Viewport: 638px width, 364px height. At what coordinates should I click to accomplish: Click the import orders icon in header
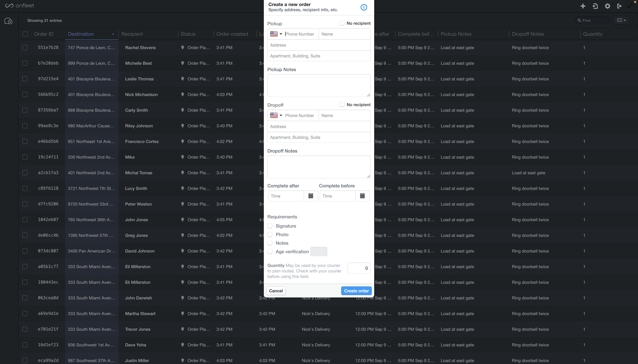point(595,6)
